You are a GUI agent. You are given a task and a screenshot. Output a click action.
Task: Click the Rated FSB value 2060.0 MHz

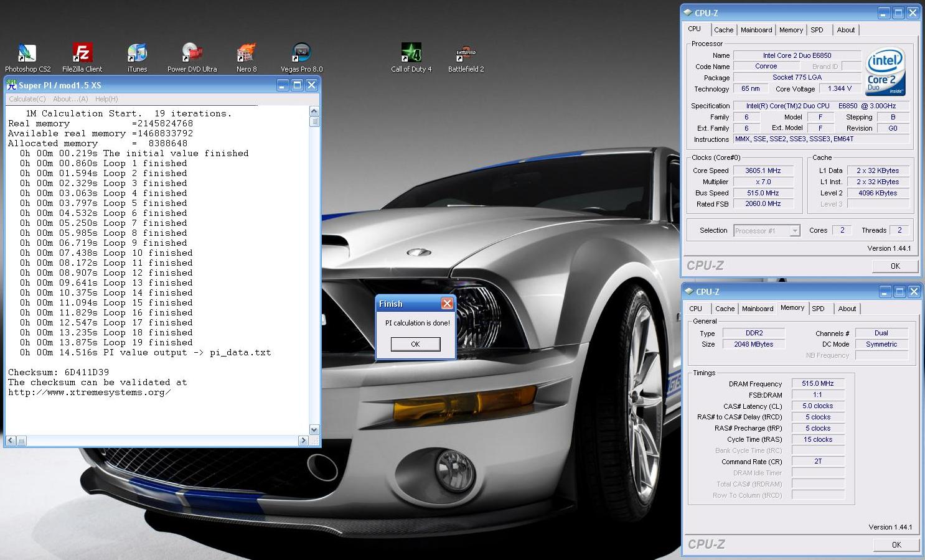(x=763, y=203)
